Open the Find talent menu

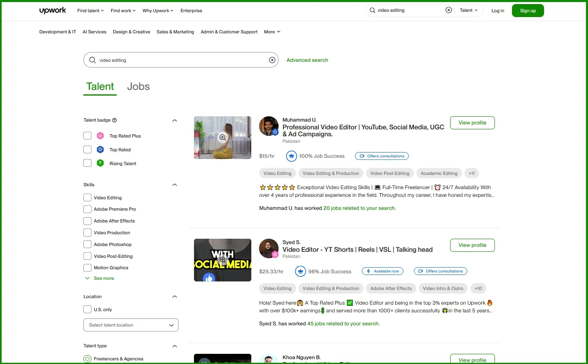[90, 11]
